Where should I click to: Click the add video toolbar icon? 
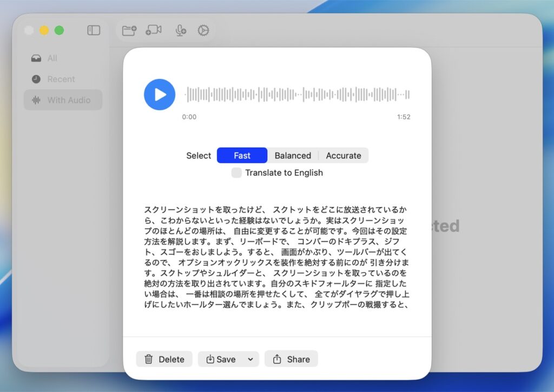pos(154,30)
